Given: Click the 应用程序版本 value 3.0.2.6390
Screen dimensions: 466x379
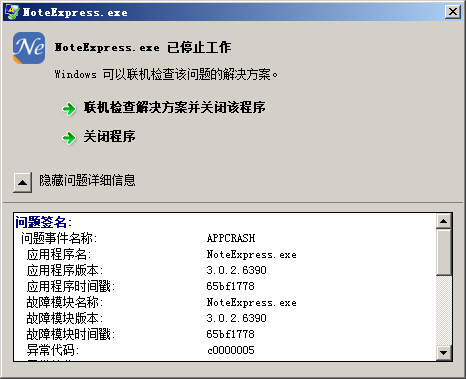Looking at the screenshot, I should tap(236, 270).
